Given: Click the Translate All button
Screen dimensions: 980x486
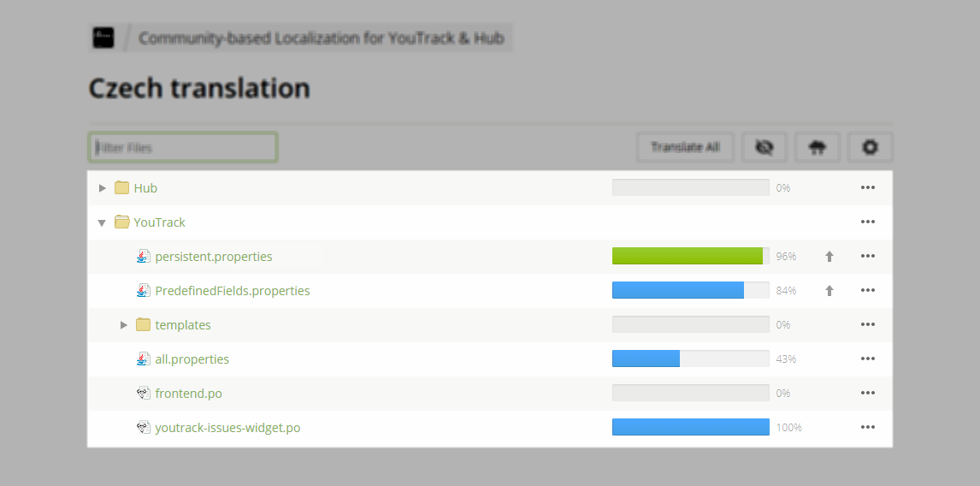Looking at the screenshot, I should pos(685,148).
